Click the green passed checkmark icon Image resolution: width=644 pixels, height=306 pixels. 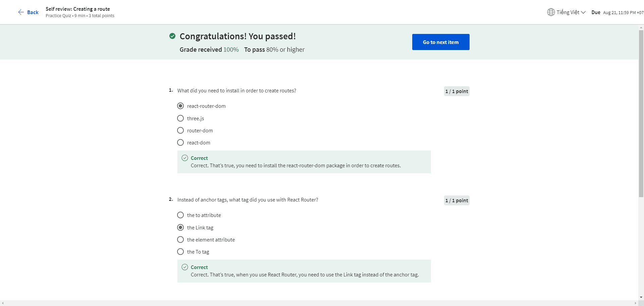pos(172,36)
